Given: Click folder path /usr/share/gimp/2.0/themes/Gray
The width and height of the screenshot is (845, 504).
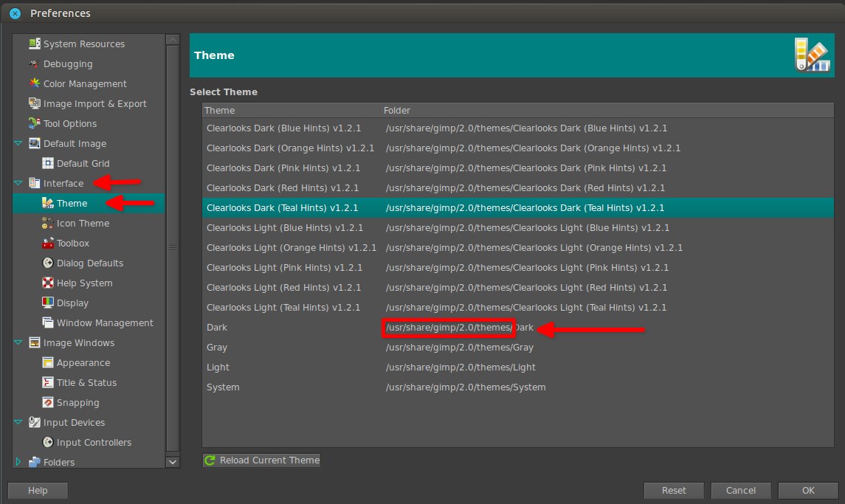Looking at the screenshot, I should click(459, 348).
